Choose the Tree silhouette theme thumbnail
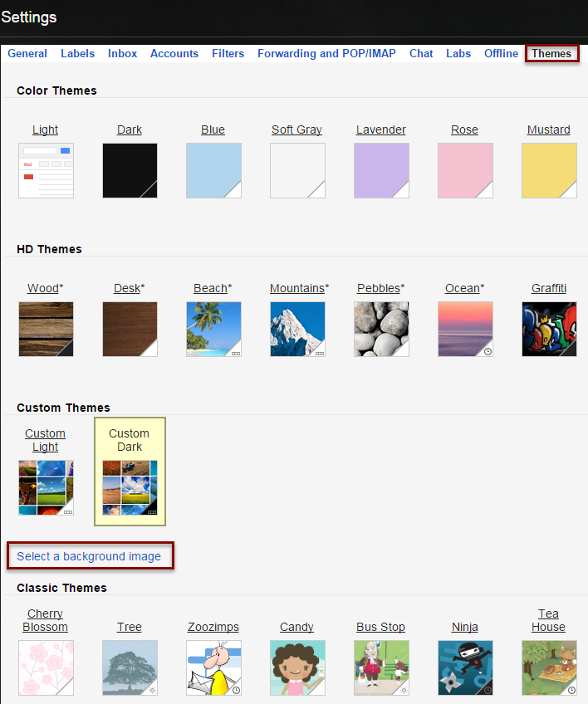Image resolution: width=588 pixels, height=704 pixels. [130, 667]
